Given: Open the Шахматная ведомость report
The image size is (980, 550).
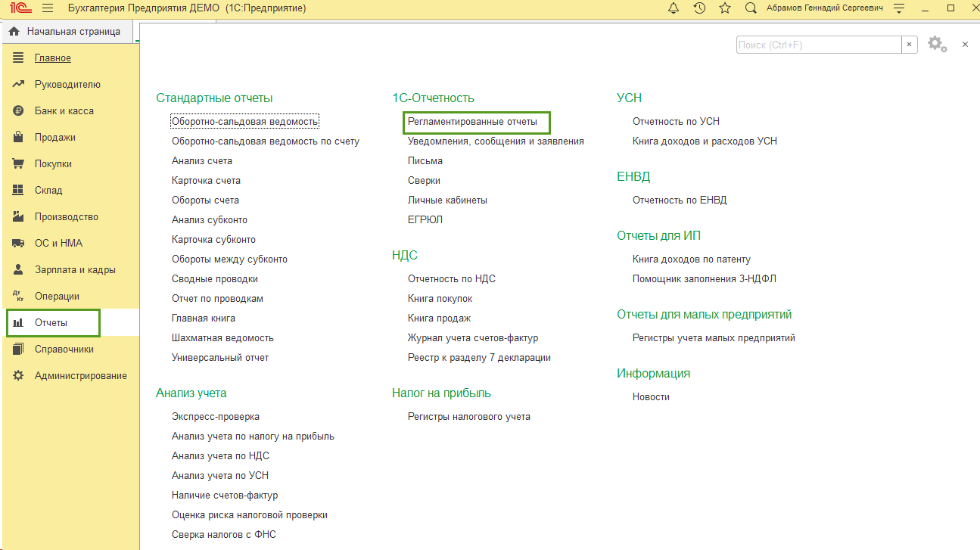Looking at the screenshot, I should (222, 337).
